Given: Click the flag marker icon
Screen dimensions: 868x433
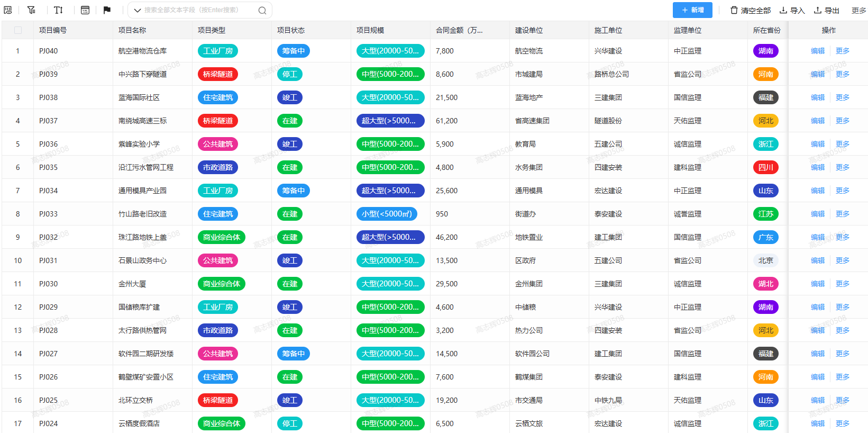Looking at the screenshot, I should pos(107,10).
